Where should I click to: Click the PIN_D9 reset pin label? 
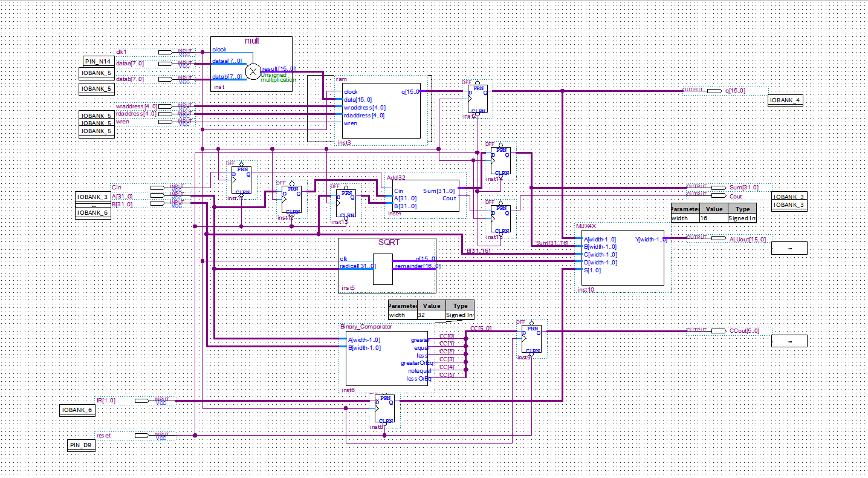pos(81,445)
